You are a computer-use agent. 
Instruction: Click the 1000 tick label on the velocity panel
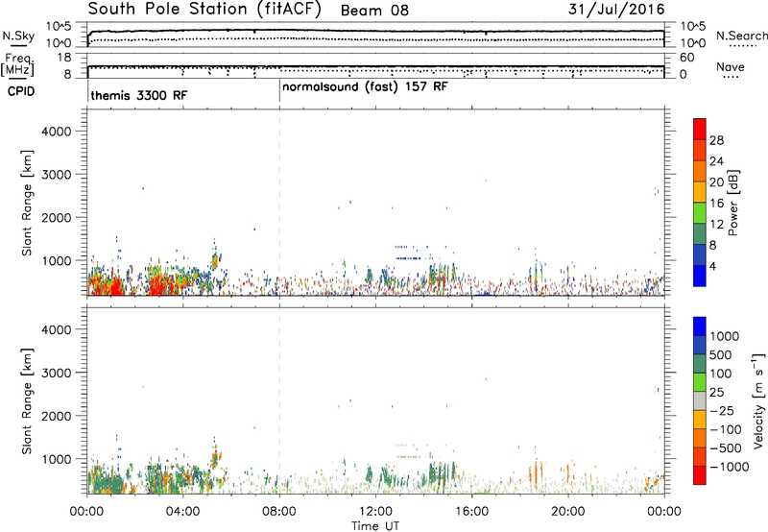pyautogui.click(x=57, y=460)
